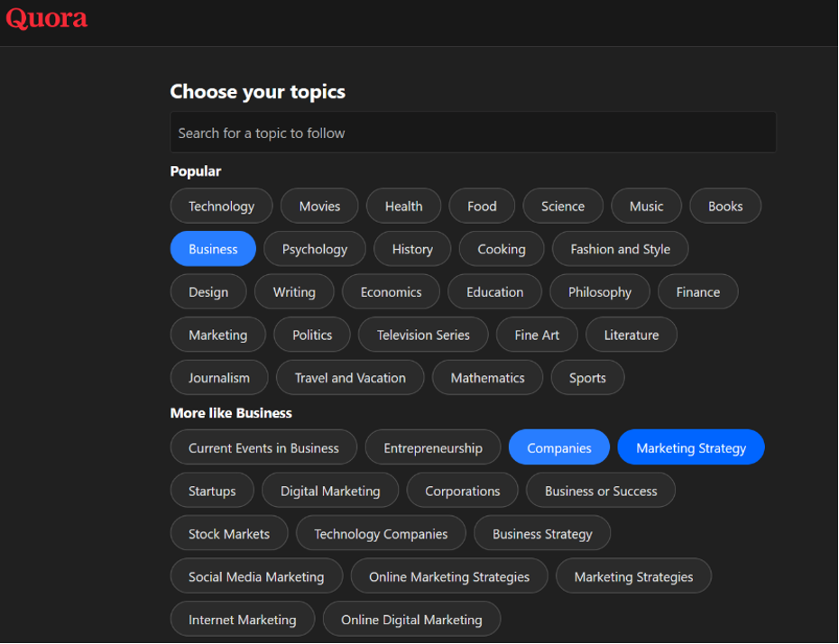Deselect the Marketing Strategy topic
The width and height of the screenshot is (839, 644).
(691, 447)
